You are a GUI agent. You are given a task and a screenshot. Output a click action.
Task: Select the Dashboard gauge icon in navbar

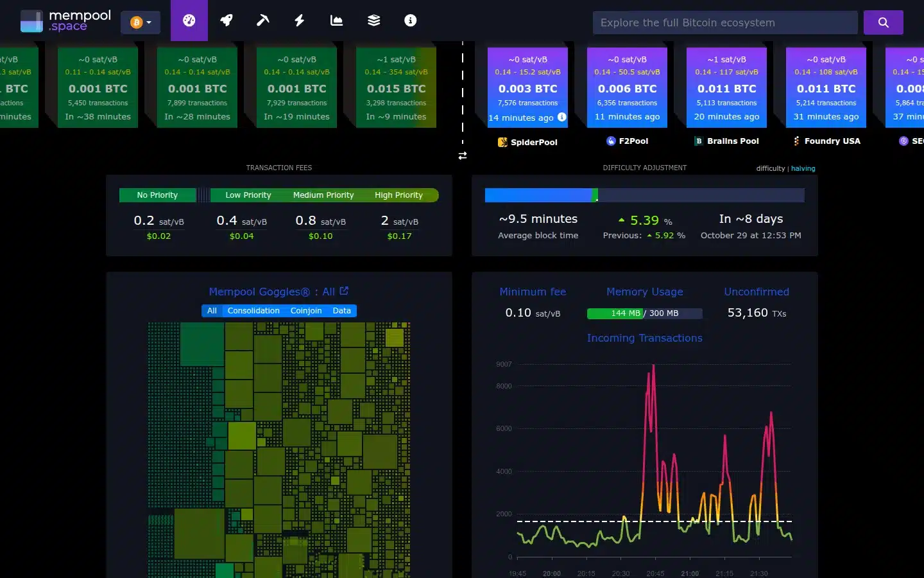click(189, 21)
